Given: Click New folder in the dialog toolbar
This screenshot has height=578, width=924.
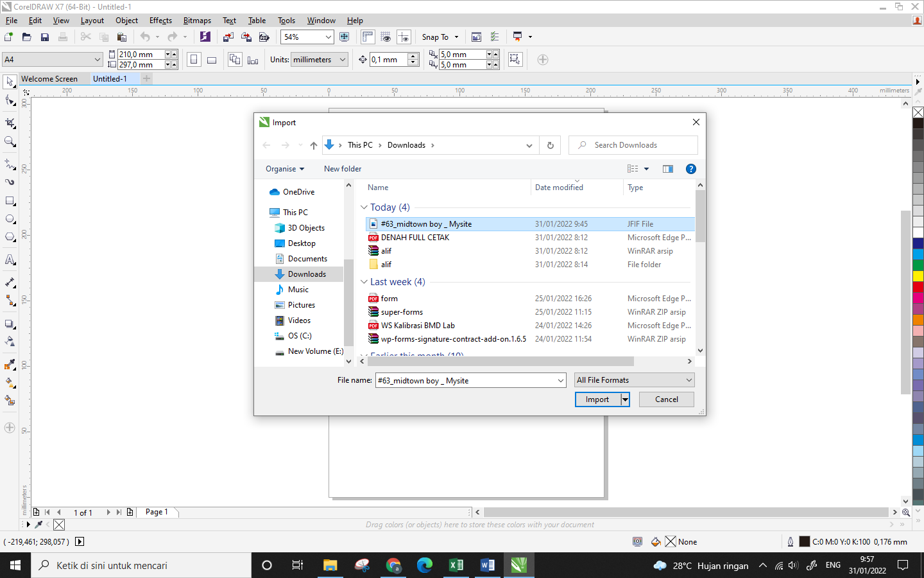Looking at the screenshot, I should [x=343, y=169].
